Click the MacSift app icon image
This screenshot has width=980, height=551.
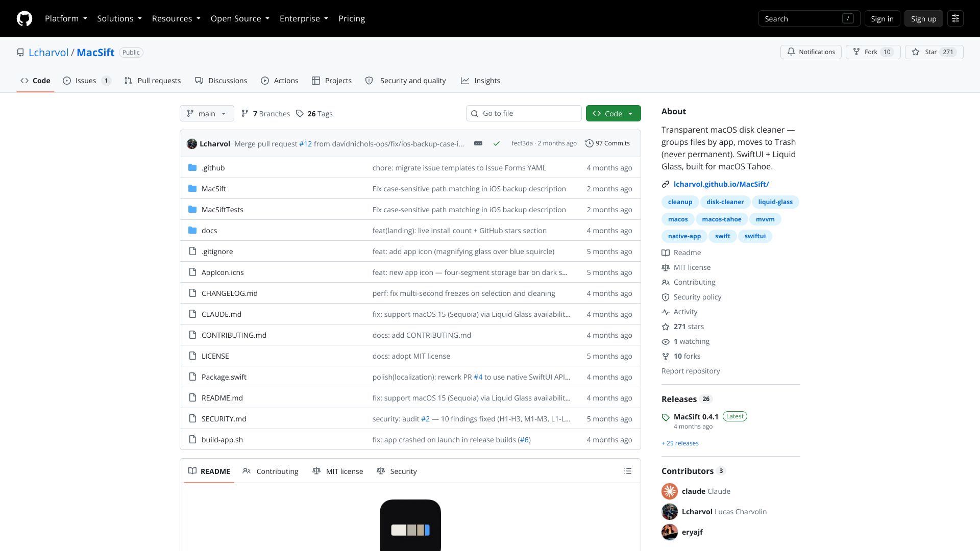click(x=410, y=525)
